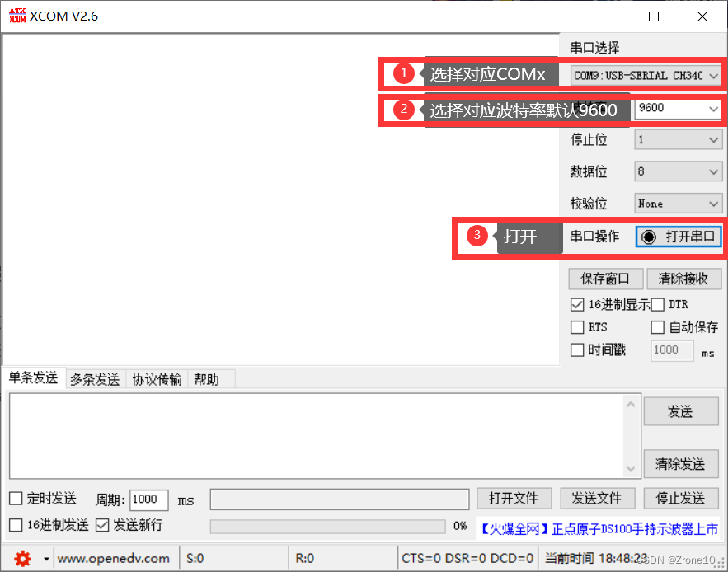This screenshot has height=572, width=728.
Task: Switch to the 多条发送 tab
Action: click(96, 379)
